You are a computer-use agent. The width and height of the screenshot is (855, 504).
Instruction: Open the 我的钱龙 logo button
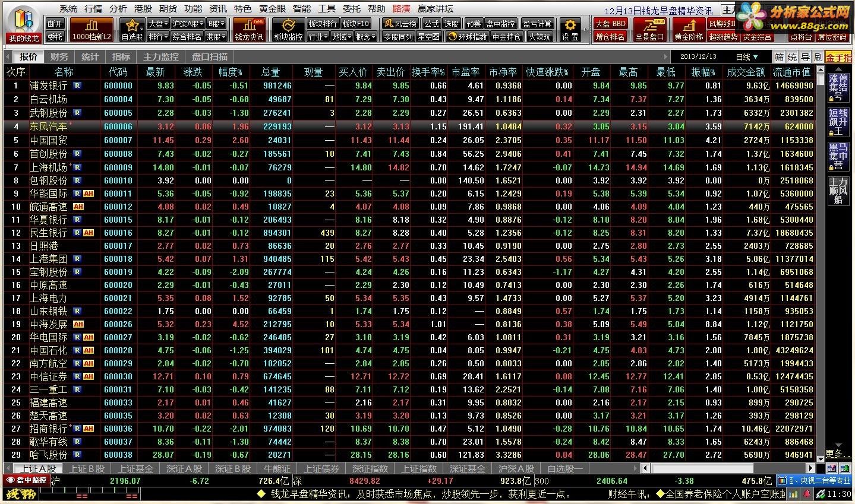[24, 24]
